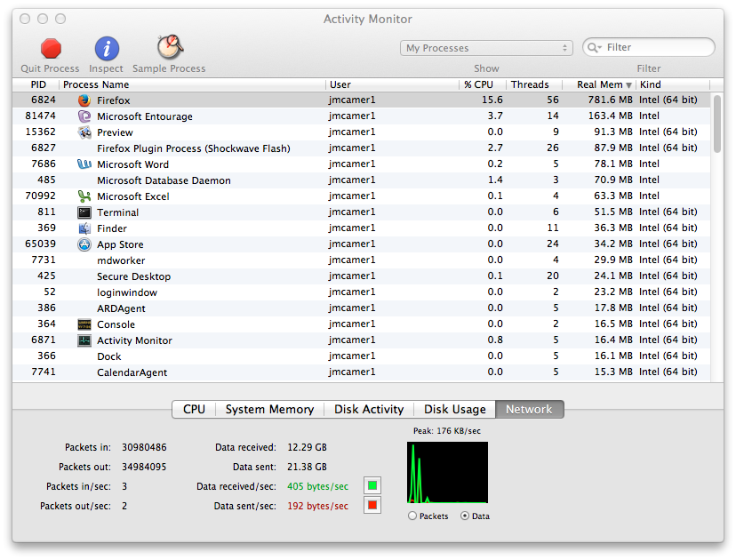
Task: Select the Microsoft Entourage icon
Action: [84, 116]
